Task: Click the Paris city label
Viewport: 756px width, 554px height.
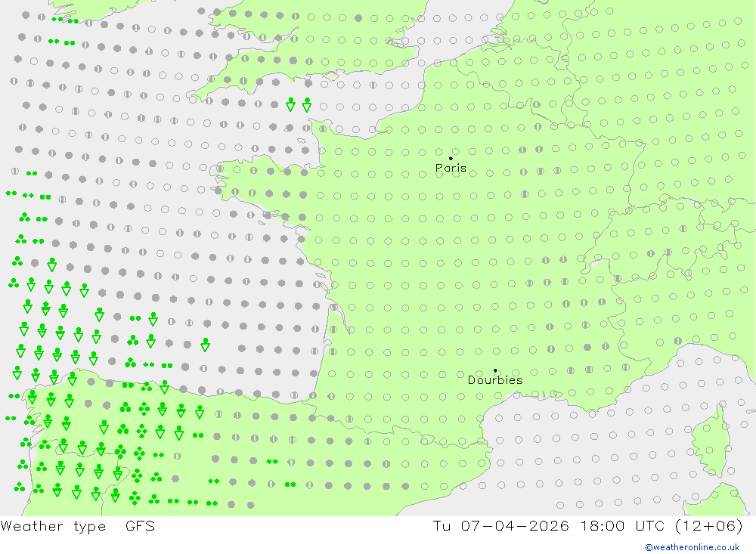Action: click(x=451, y=168)
